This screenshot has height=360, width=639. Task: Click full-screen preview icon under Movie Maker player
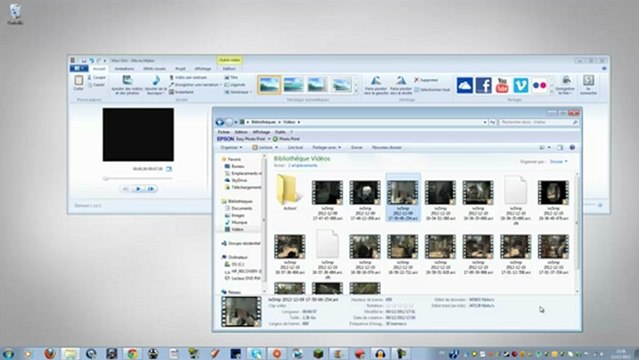click(169, 169)
